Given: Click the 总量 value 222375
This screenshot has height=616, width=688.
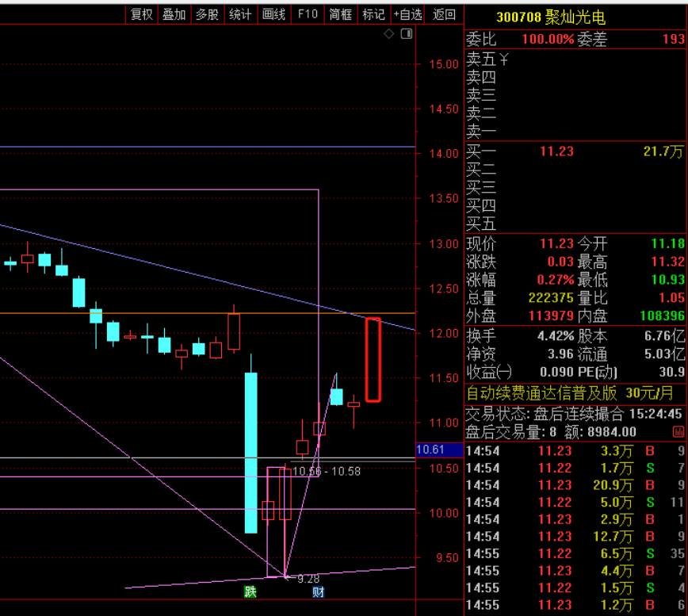Looking at the screenshot, I should [x=551, y=297].
